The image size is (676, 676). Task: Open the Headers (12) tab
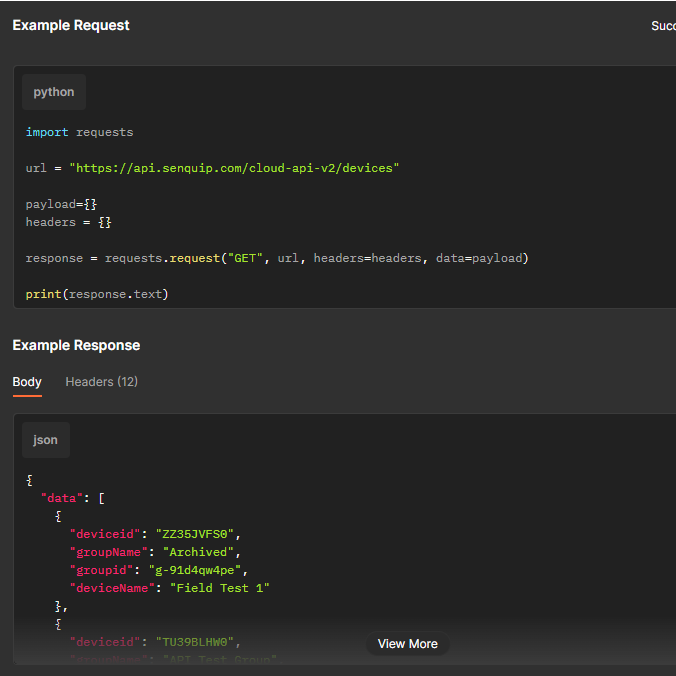[x=102, y=382]
